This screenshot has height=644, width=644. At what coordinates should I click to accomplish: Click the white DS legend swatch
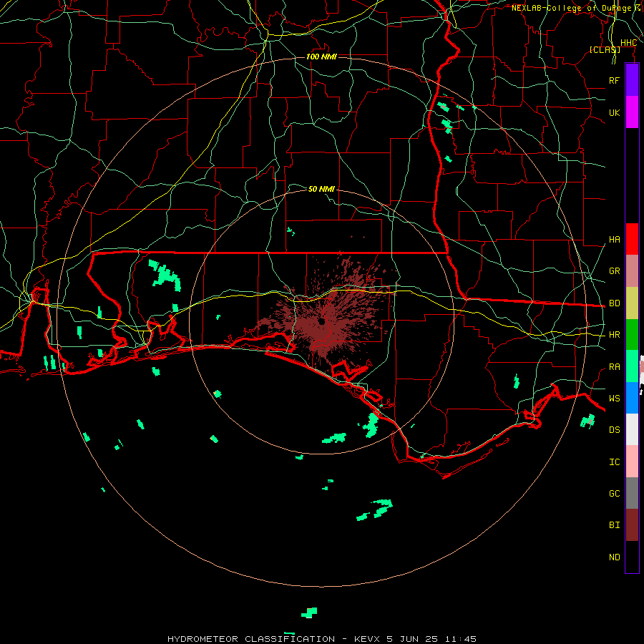[632, 429]
